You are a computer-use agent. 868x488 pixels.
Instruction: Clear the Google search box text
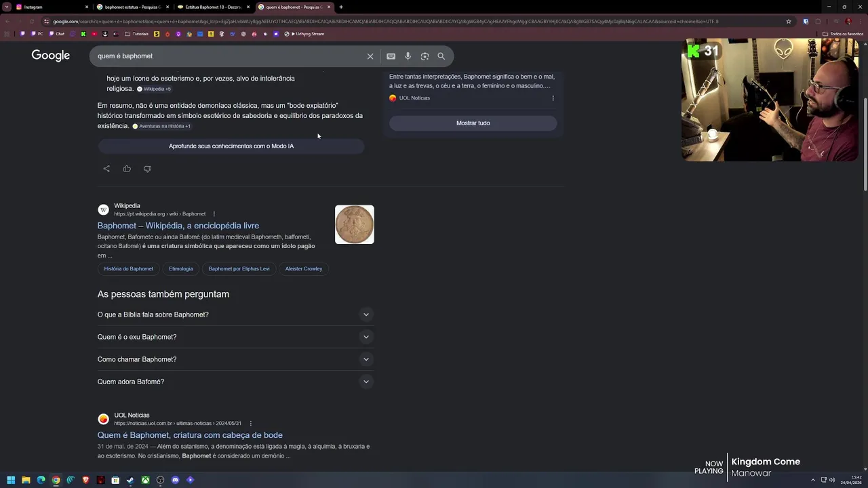(370, 56)
